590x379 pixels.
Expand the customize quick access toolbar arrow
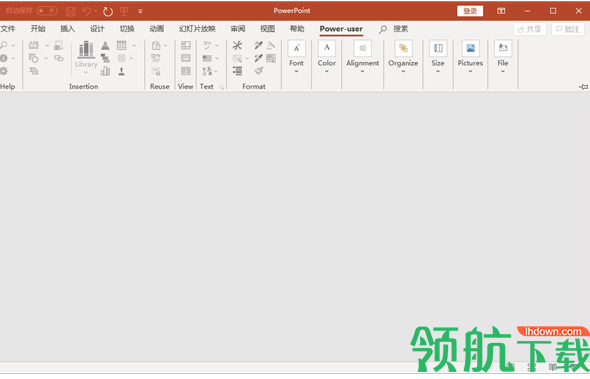140,11
